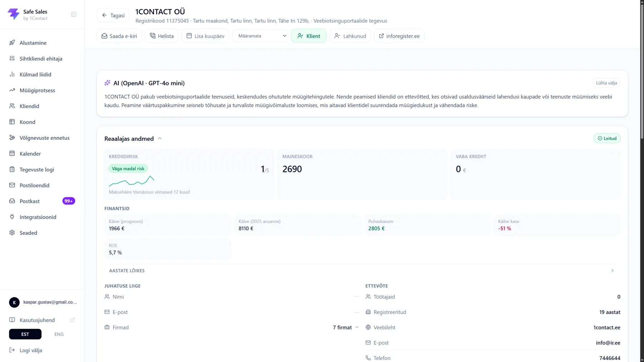Go back with the Tagasi button
This screenshot has height=362, width=644.
point(113,15)
